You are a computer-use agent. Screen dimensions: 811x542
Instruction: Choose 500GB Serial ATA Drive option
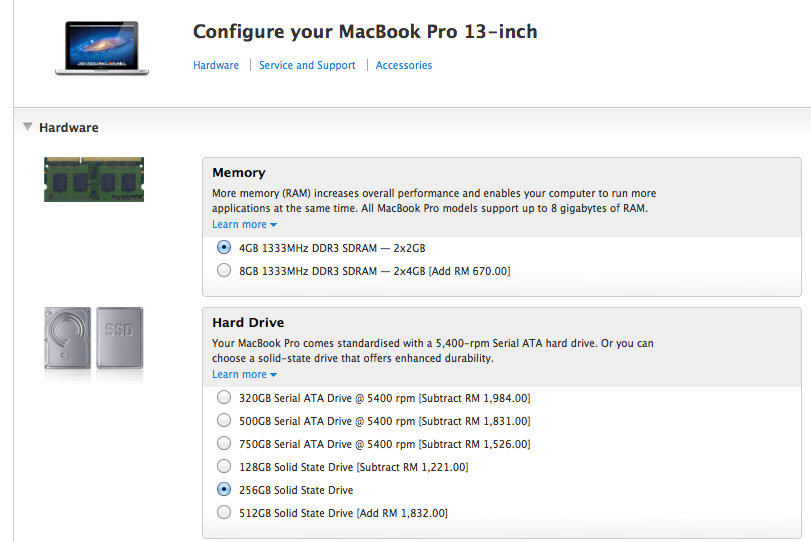(x=223, y=421)
